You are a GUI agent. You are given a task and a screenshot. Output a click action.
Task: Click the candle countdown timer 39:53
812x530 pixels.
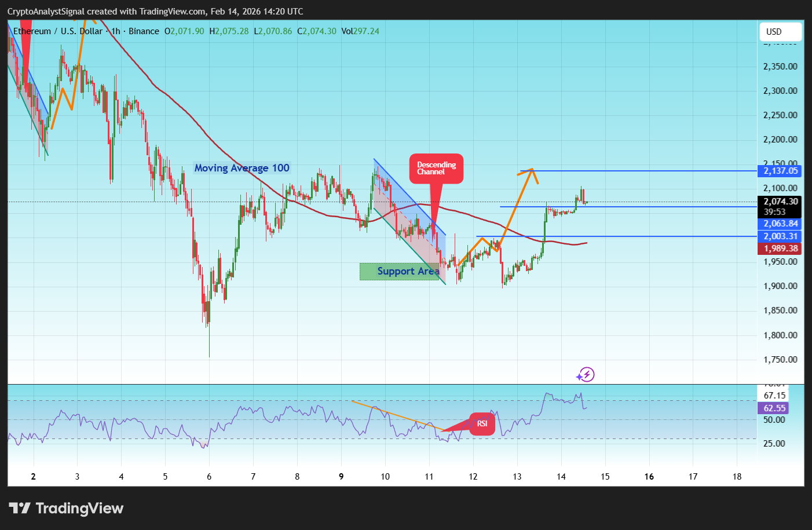pos(774,212)
